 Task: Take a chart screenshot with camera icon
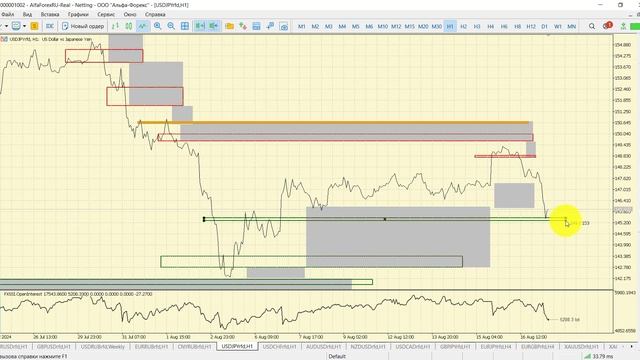(284, 26)
